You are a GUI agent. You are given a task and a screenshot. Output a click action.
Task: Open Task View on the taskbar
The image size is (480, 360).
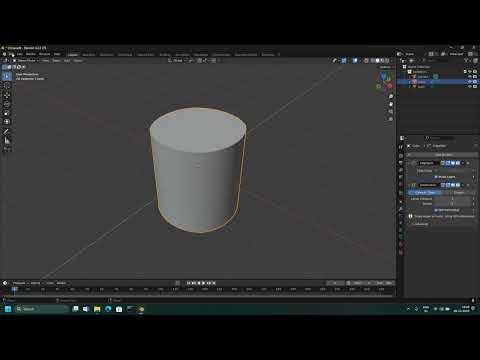tap(75, 309)
